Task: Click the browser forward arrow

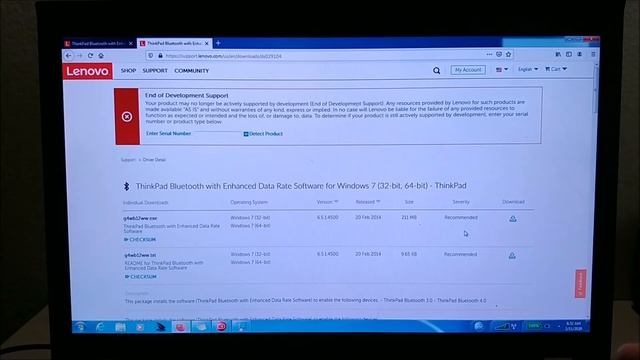Action: [x=80, y=56]
